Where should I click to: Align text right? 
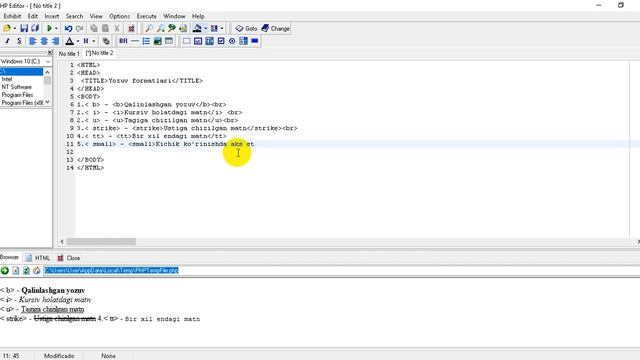point(56,41)
